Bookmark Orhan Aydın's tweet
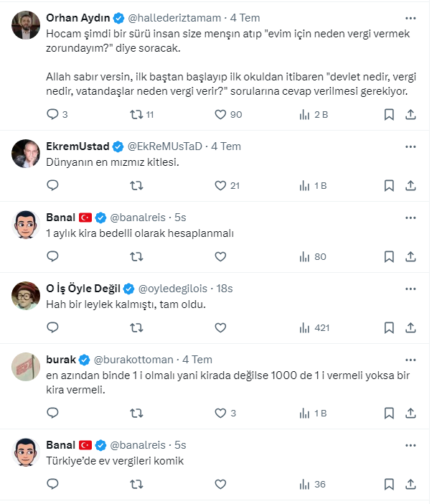442x504 pixels. point(389,114)
